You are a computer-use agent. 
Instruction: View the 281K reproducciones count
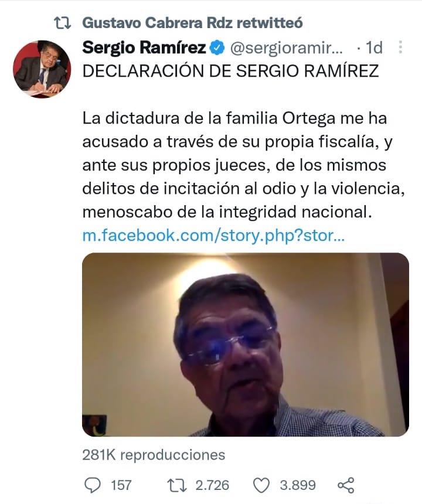(154, 455)
